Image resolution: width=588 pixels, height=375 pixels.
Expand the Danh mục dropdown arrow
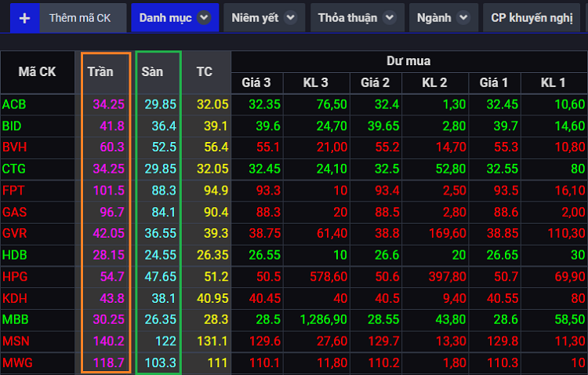click(x=204, y=17)
